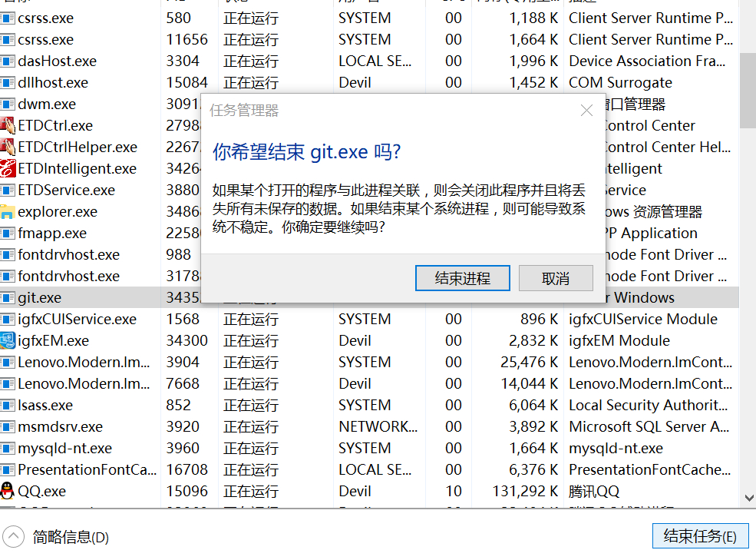Viewport: 756px width, 560px height.
Task: Click the dasHost.exe process icon
Action: (x=8, y=61)
